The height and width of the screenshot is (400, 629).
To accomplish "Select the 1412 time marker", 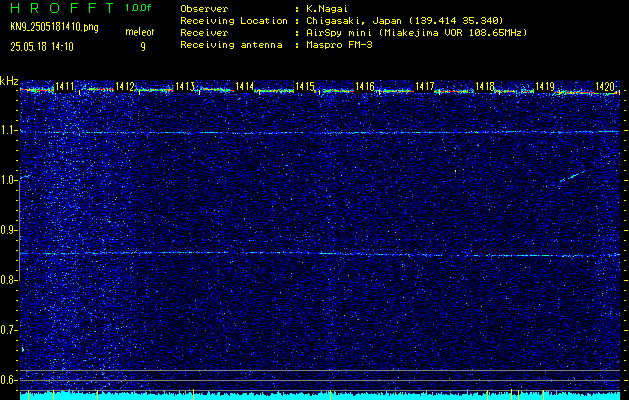I will coord(124,86).
